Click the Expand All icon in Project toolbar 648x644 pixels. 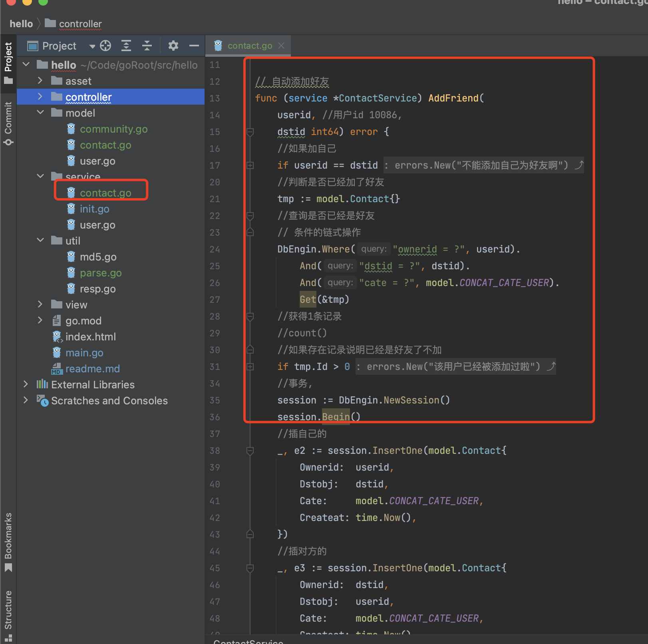pyautogui.click(x=126, y=46)
